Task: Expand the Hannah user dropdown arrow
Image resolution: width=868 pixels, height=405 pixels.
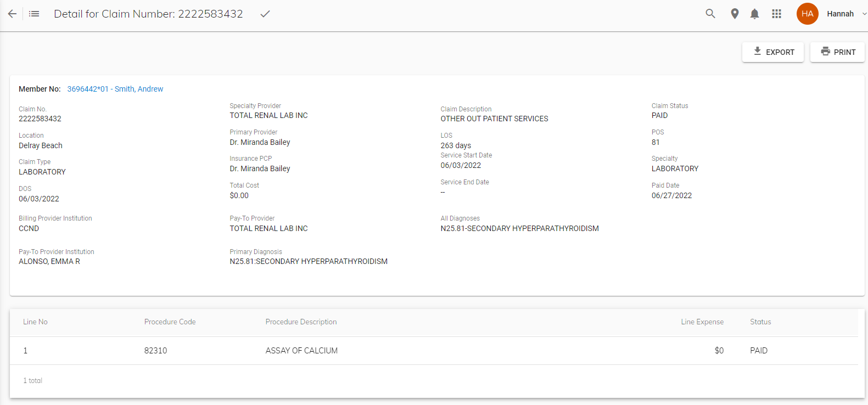Action: (864, 14)
